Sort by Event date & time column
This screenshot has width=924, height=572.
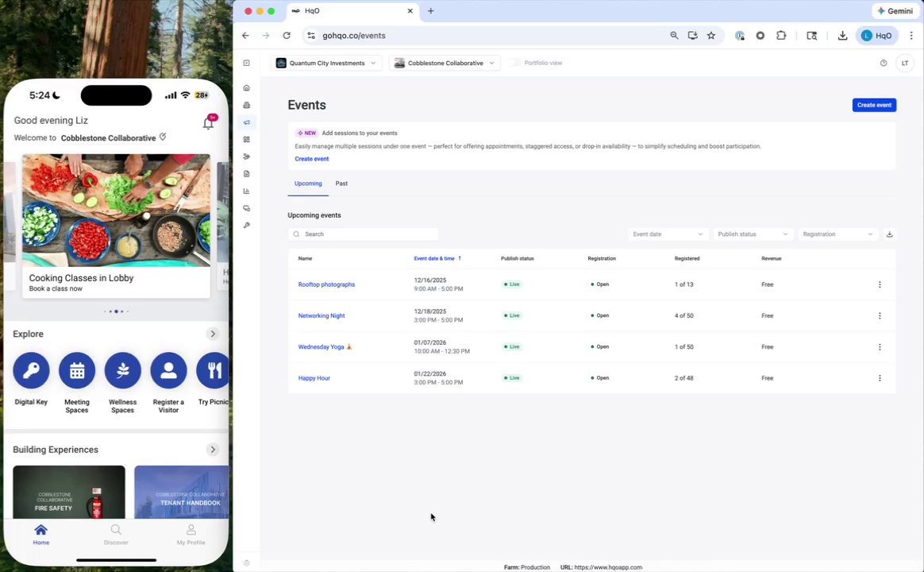tap(437, 258)
